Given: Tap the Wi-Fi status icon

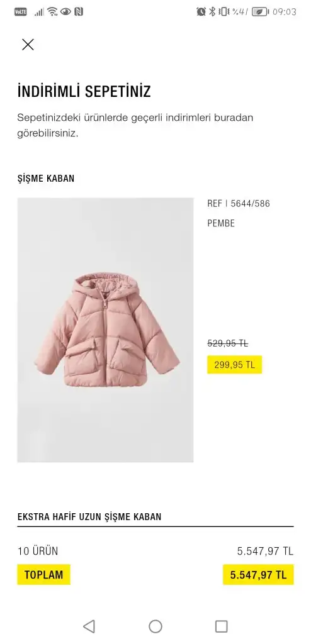Looking at the screenshot, I should coord(52,11).
